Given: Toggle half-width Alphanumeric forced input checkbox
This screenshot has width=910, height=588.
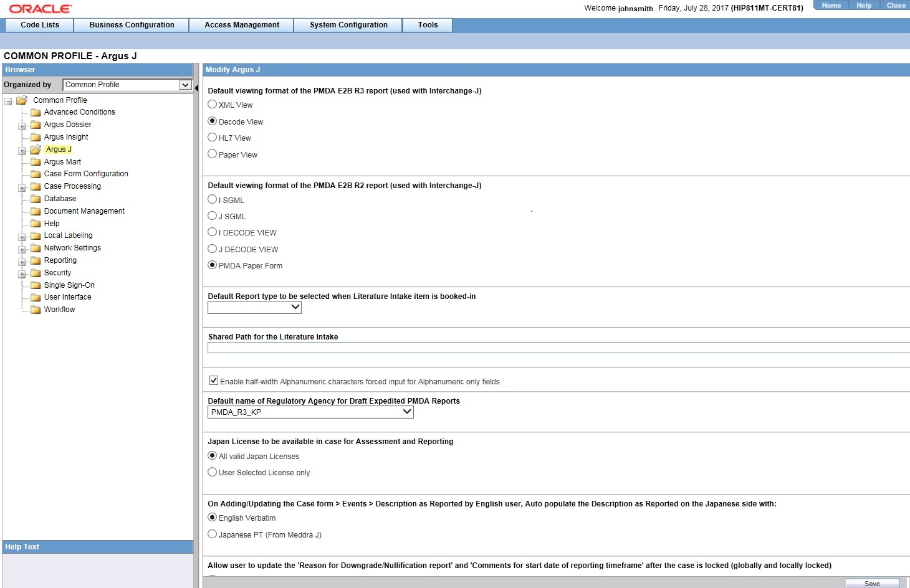Looking at the screenshot, I should (214, 381).
